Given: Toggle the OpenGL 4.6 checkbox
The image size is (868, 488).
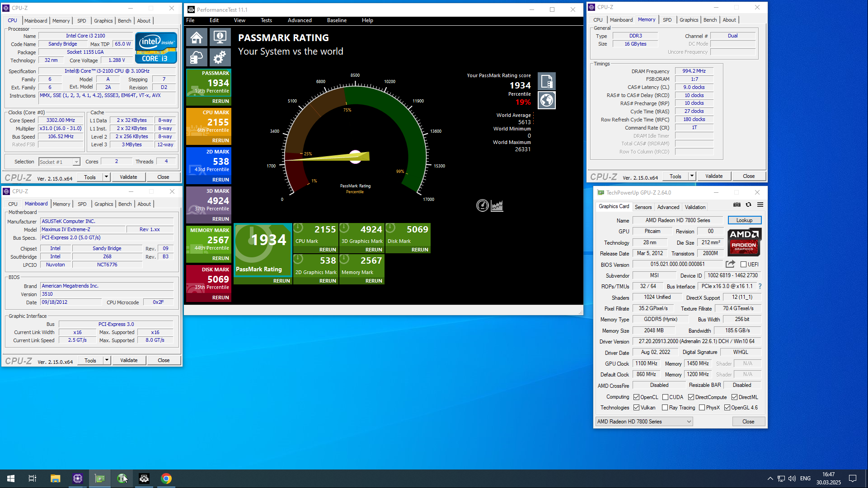Looking at the screenshot, I should [x=727, y=408].
